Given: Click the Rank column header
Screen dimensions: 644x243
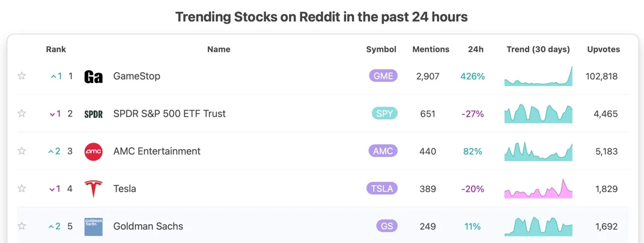Looking at the screenshot, I should [56, 49].
